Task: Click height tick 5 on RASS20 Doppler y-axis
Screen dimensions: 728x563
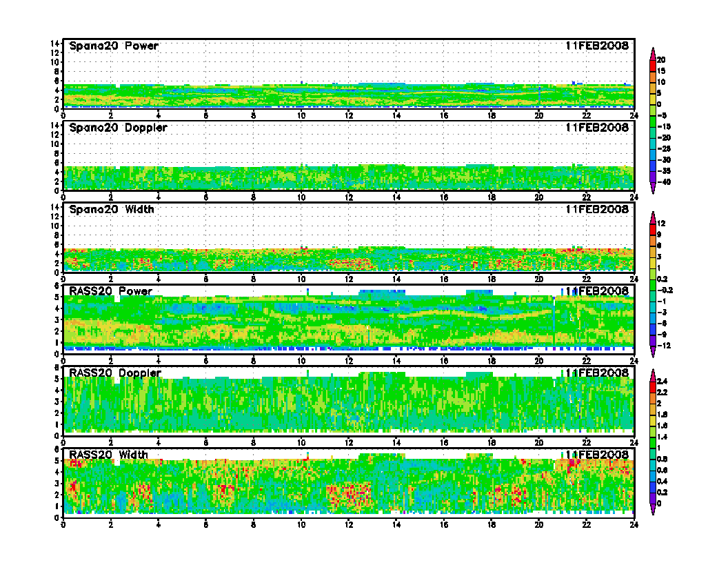Action: (x=57, y=379)
